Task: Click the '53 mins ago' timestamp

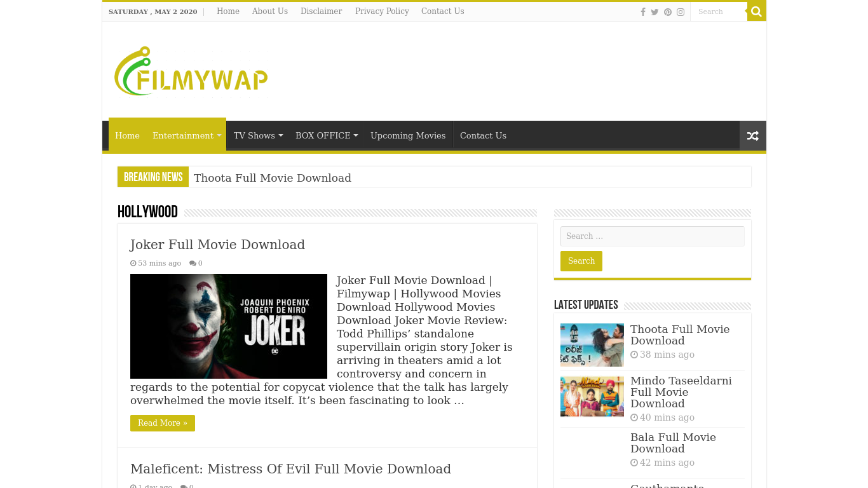Action: pyautogui.click(x=159, y=263)
